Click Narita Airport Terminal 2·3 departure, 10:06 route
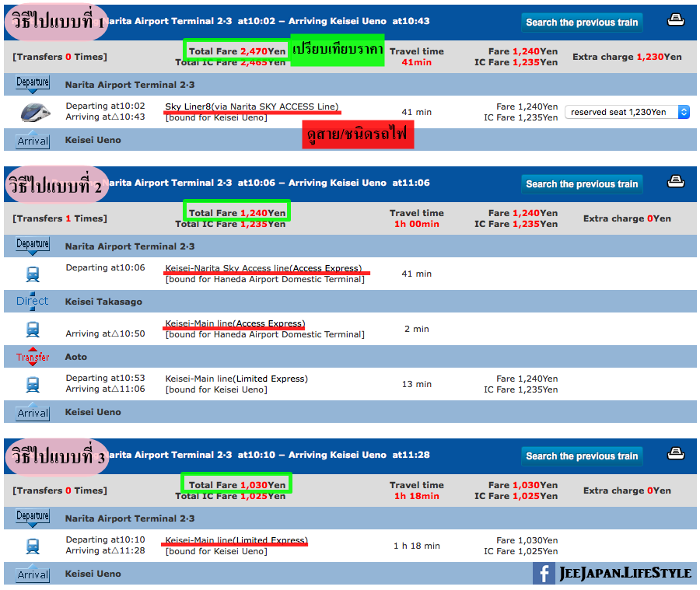The width and height of the screenshot is (700, 590). pyautogui.click(x=130, y=246)
